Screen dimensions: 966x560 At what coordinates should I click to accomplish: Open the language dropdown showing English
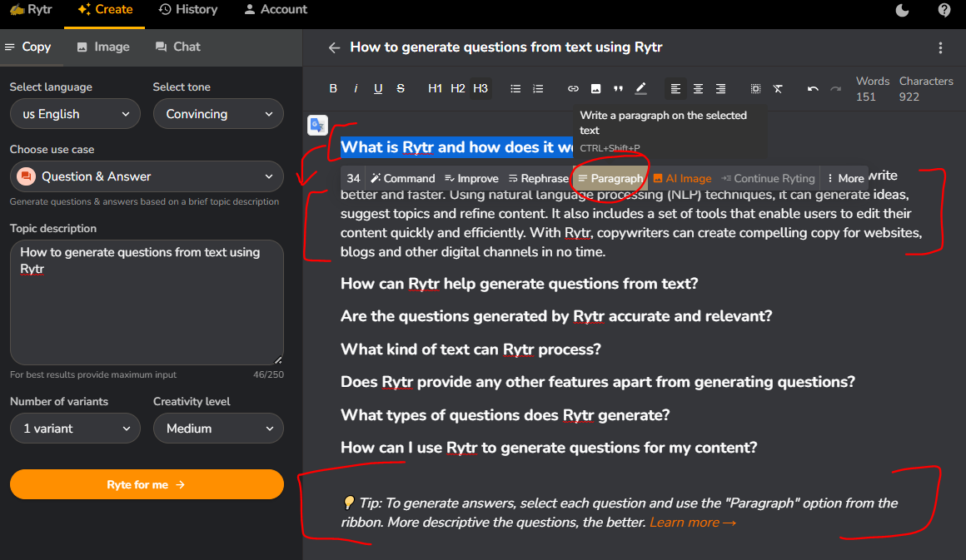click(x=75, y=114)
